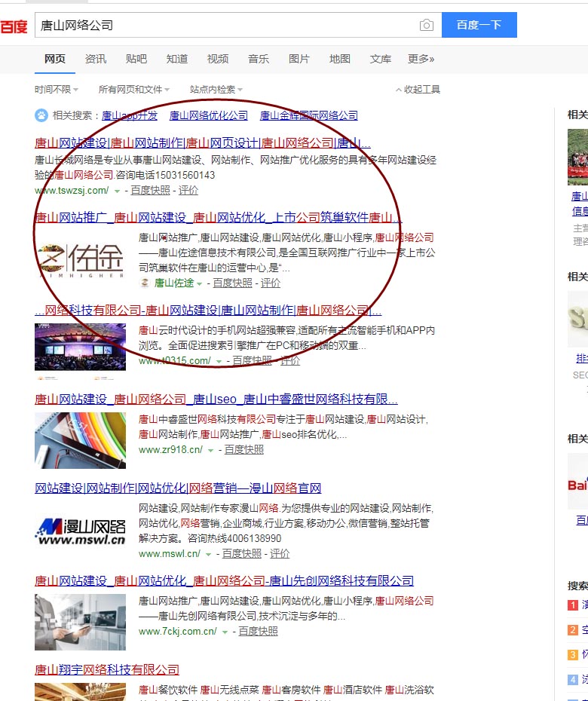Expand the 站点内检索 filter
This screenshot has height=701, width=588.
[216, 90]
